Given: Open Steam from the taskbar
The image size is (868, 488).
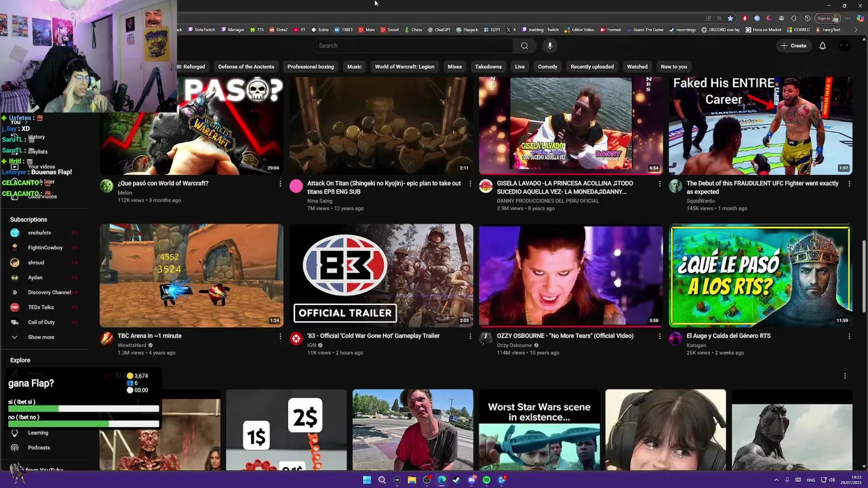Looking at the screenshot, I should pyautogui.click(x=456, y=480).
